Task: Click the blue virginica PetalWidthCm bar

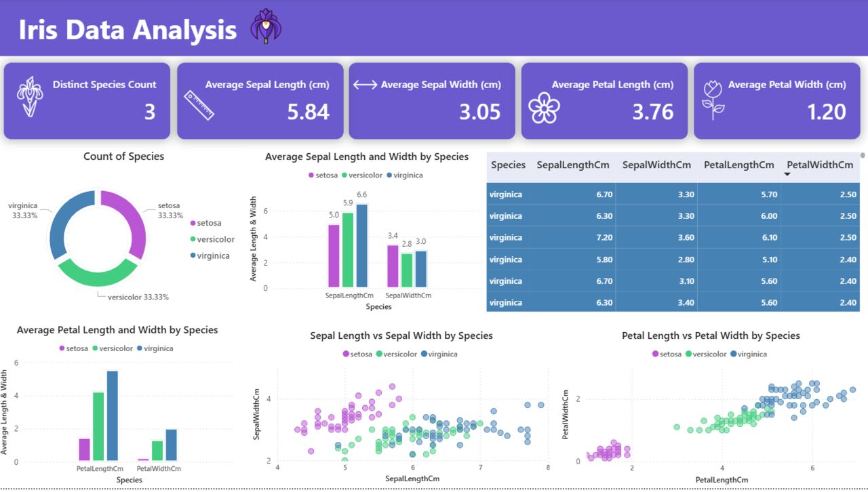Action: point(171,445)
